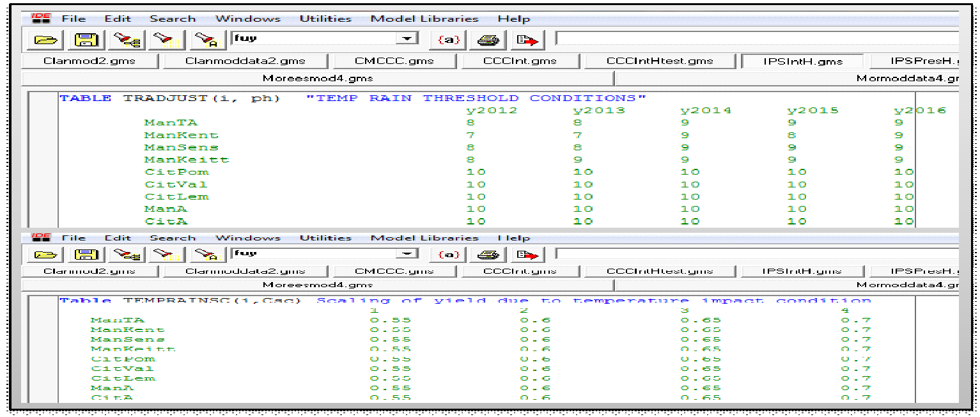Click the Save icon in the upper window toolbar
Image resolution: width=980 pixels, height=417 pixels.
86,40
